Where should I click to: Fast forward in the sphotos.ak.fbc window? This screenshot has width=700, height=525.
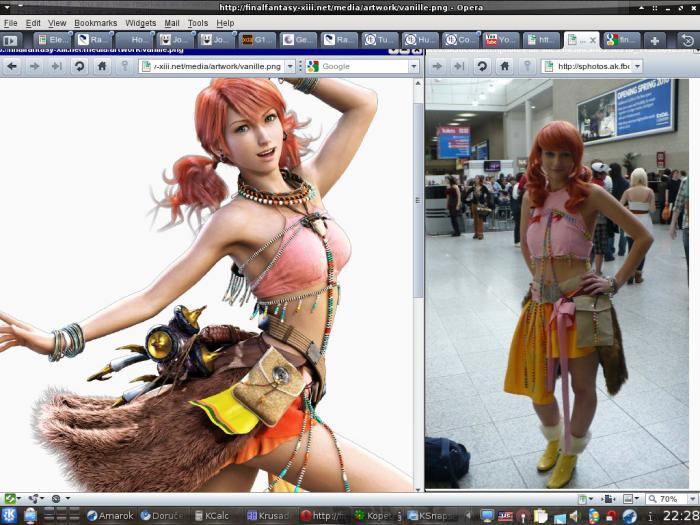[x=459, y=67]
